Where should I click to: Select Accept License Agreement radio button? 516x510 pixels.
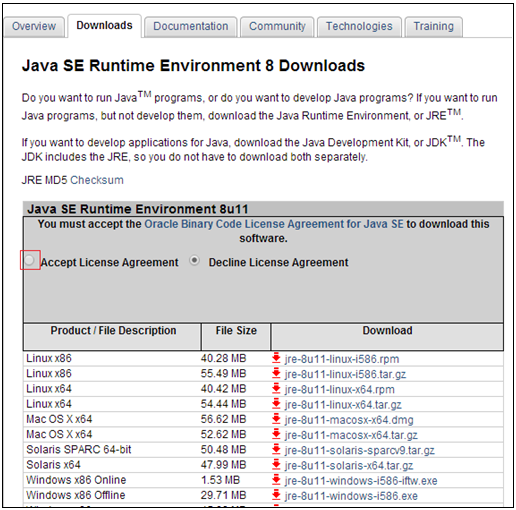29,260
